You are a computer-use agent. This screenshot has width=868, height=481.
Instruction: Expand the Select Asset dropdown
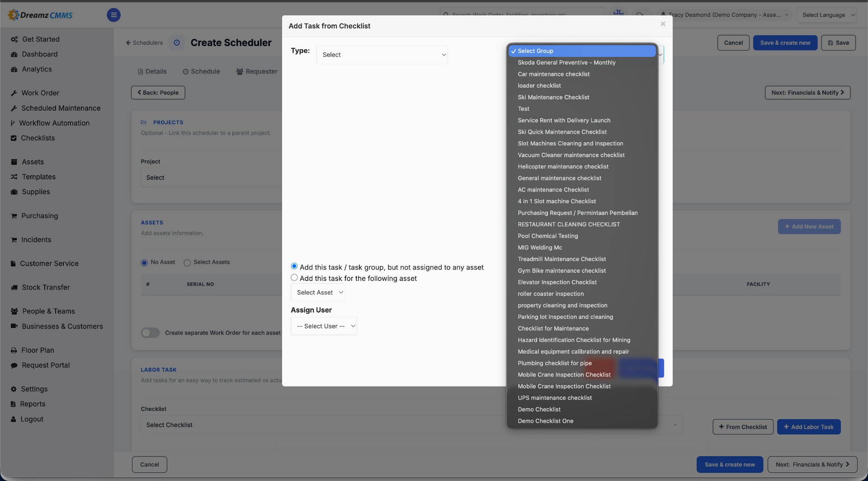click(320, 293)
